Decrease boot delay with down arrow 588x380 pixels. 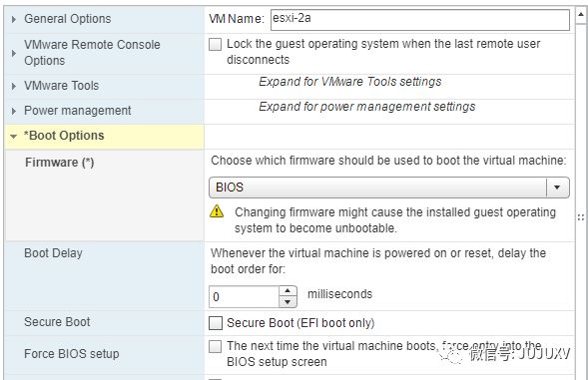pyautogui.click(x=288, y=302)
